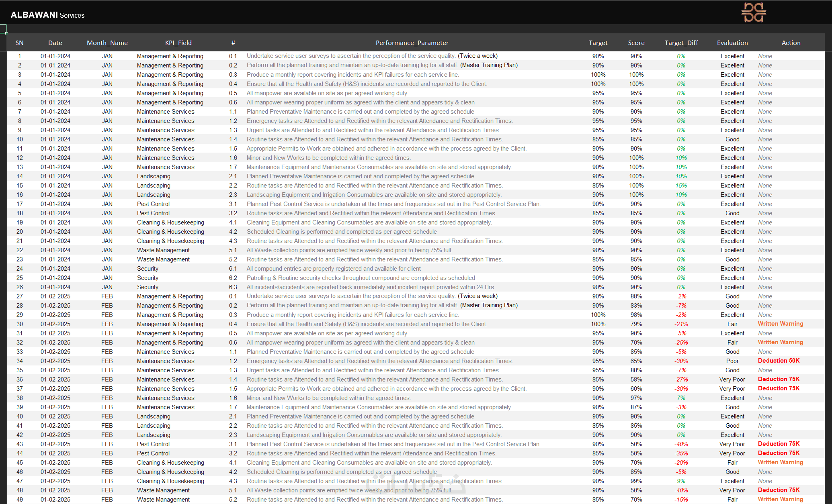Viewport: 832px width, 504px height.
Task: Click the Action column header
Action: [791, 43]
